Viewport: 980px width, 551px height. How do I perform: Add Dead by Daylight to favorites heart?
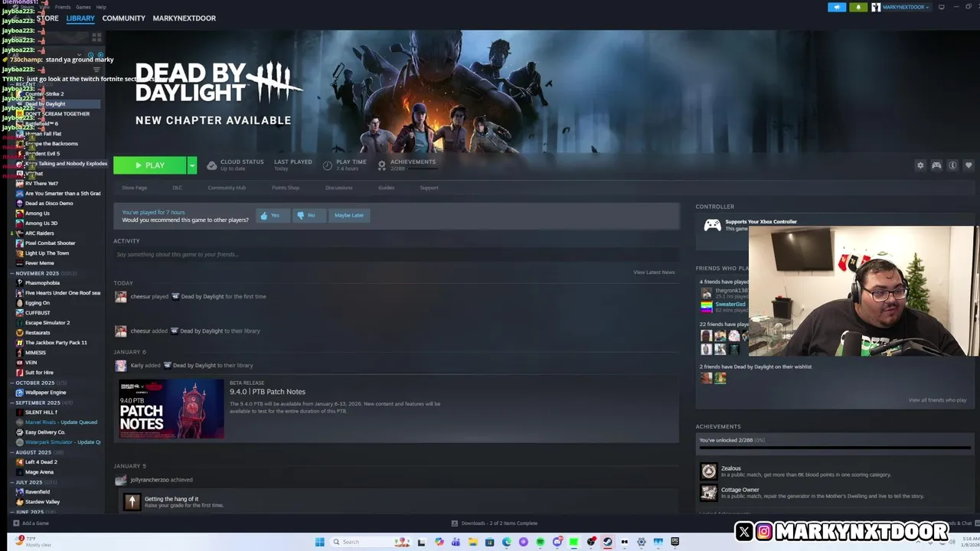[969, 165]
